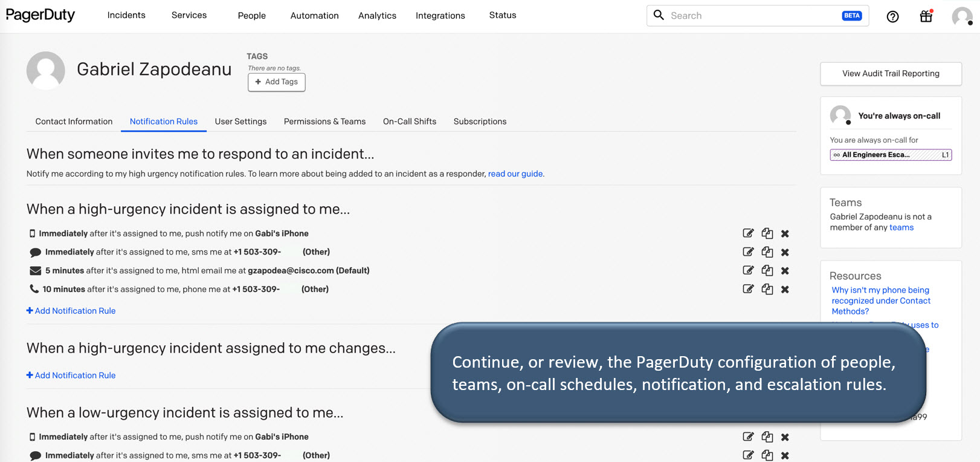Open the Services menu
The width and height of the screenshot is (980, 462).
[x=189, y=15]
